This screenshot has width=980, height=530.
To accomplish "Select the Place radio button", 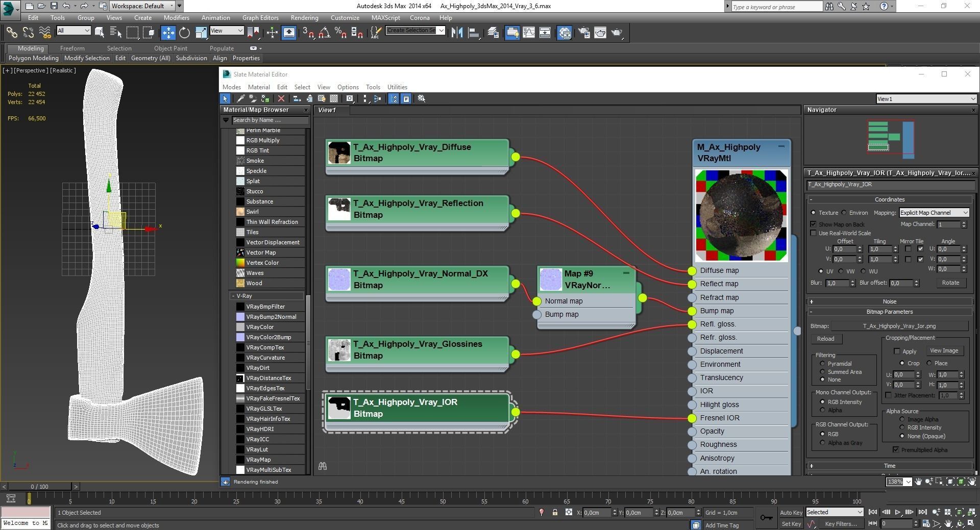I will click(929, 363).
